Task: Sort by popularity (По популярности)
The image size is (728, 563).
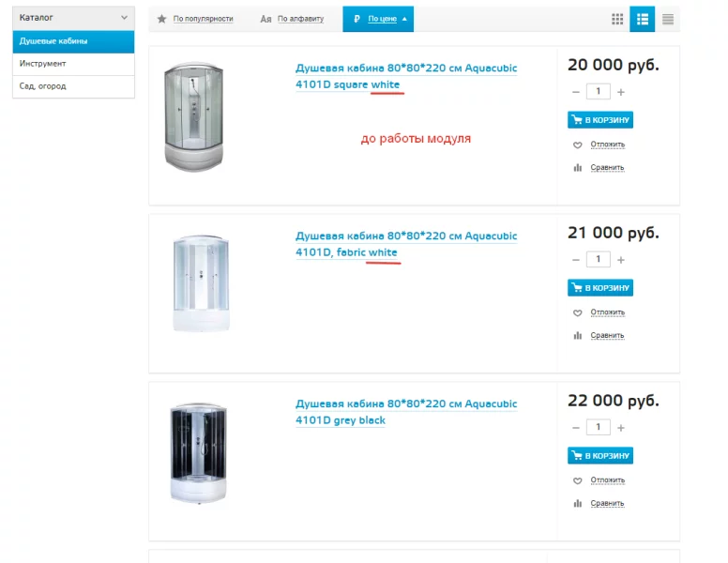Action: pos(200,19)
